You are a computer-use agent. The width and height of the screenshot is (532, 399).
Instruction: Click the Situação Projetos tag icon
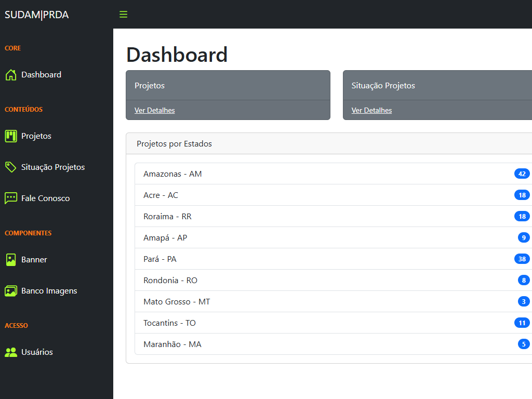pos(11,167)
